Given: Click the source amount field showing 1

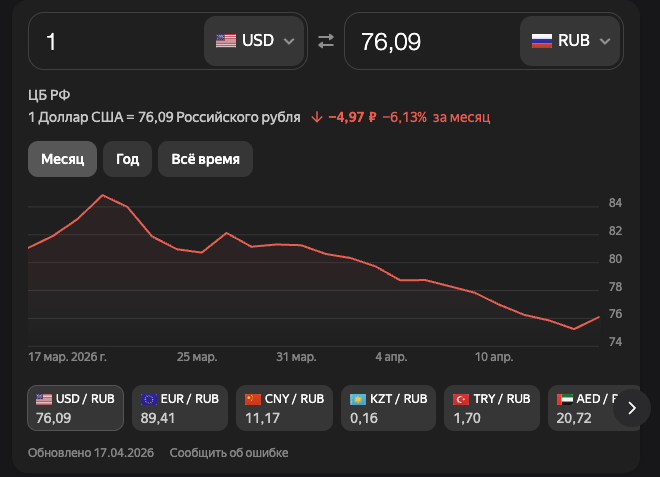Looking at the screenshot, I should [x=115, y=41].
